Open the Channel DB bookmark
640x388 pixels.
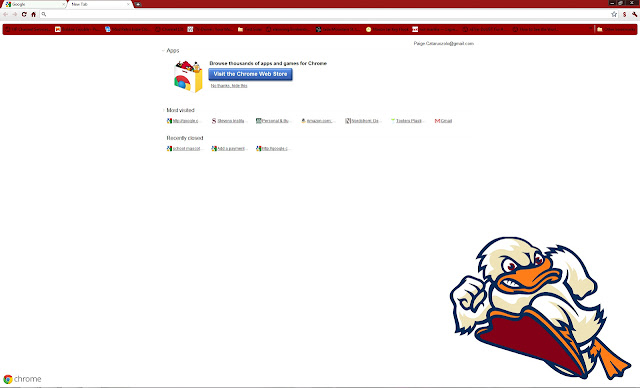pyautogui.click(x=169, y=29)
